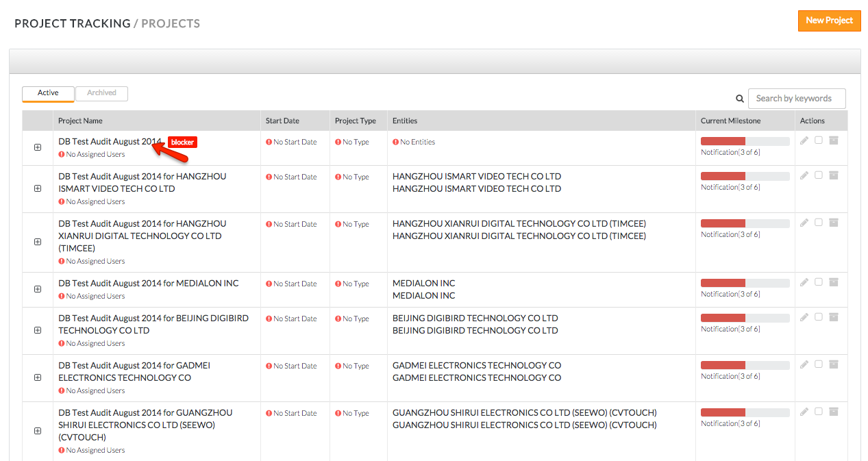Click the edit pencil for MEDIALON INC project
This screenshot has width=868, height=461.
tap(804, 282)
